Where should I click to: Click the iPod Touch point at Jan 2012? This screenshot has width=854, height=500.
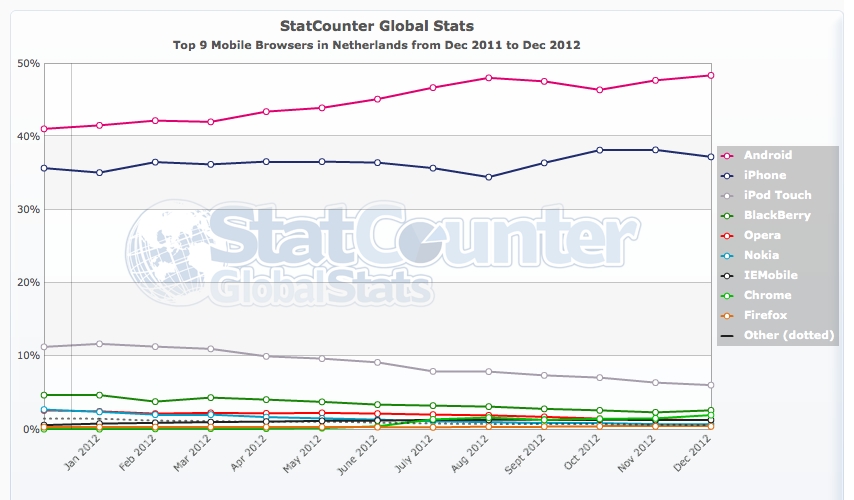click(x=99, y=344)
